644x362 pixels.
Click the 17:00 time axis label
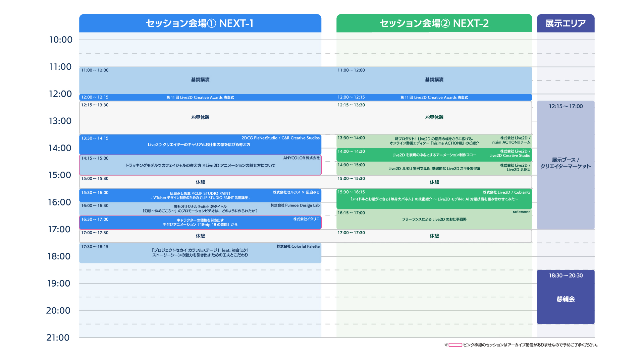(59, 229)
